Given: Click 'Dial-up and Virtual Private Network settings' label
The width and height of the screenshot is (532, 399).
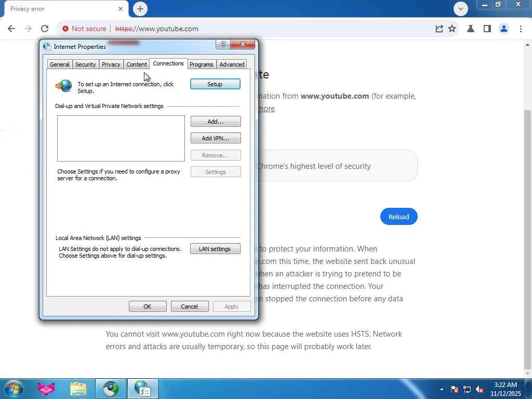Looking at the screenshot, I should [109, 106].
